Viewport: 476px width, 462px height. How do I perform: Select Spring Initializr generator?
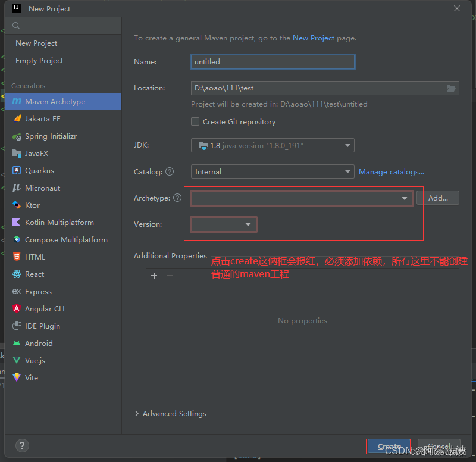(63, 136)
